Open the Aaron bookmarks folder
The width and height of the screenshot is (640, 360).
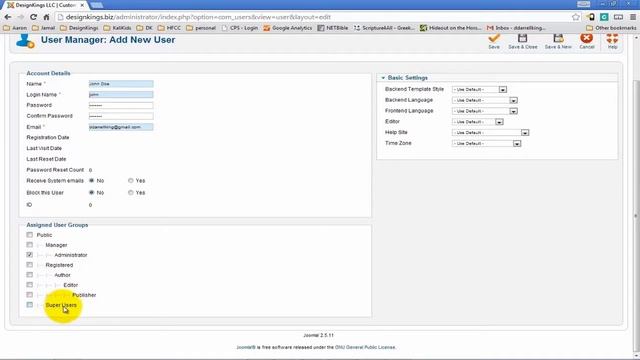pyautogui.click(x=15, y=28)
